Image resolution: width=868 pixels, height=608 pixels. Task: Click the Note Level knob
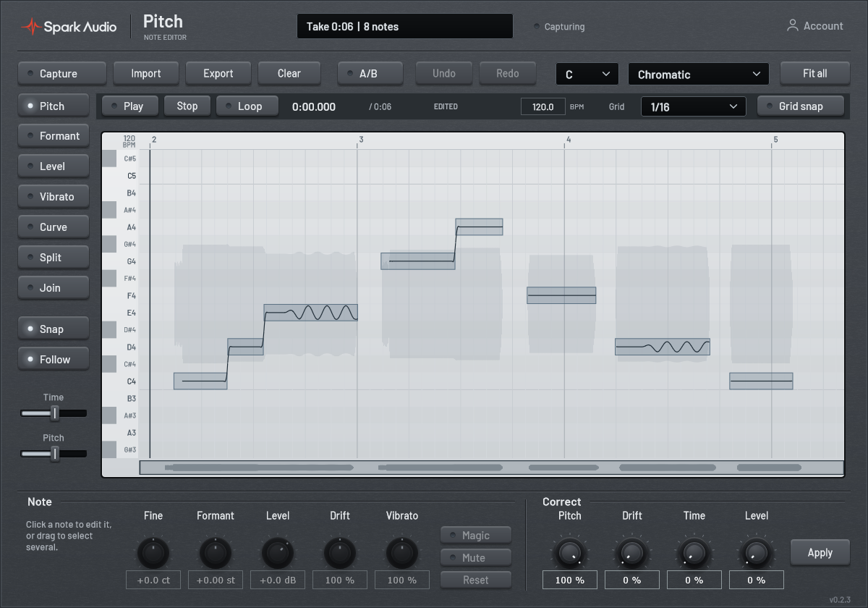tap(278, 553)
